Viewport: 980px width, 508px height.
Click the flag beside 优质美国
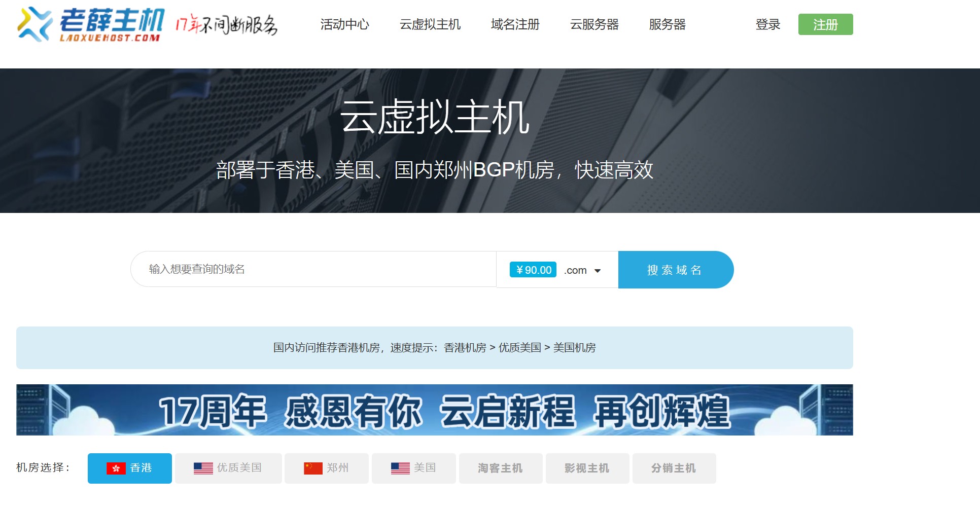pos(203,468)
